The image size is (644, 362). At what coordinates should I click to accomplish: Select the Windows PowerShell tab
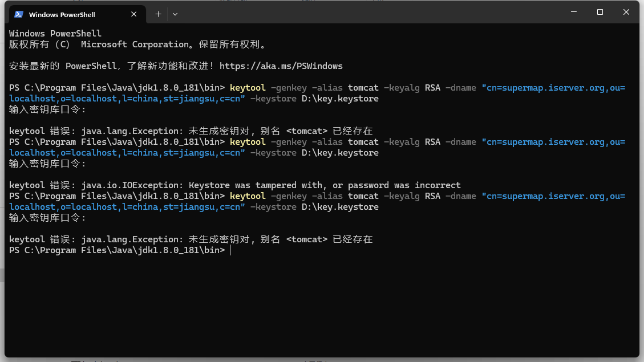click(x=78, y=14)
